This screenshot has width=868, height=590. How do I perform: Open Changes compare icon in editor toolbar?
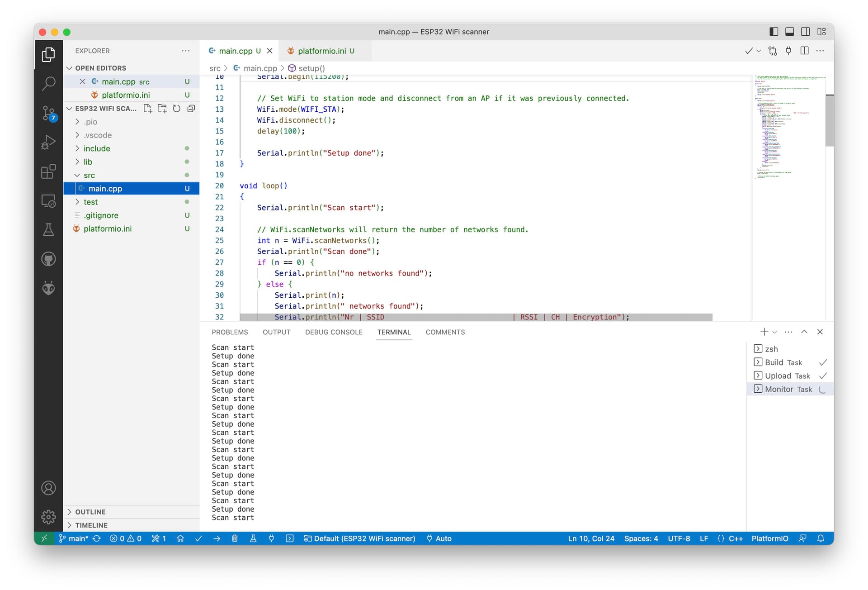pyautogui.click(x=773, y=51)
